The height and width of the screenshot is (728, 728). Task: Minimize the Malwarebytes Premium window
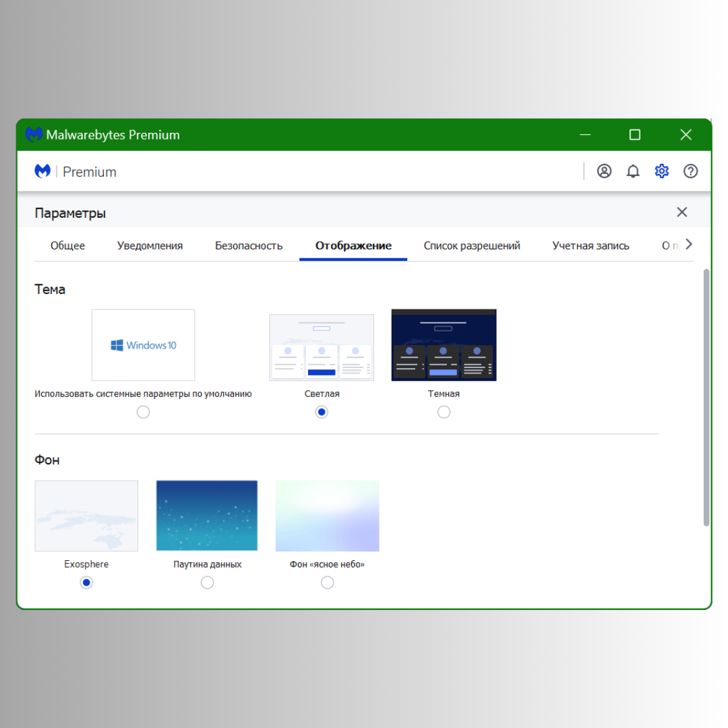pyautogui.click(x=586, y=135)
